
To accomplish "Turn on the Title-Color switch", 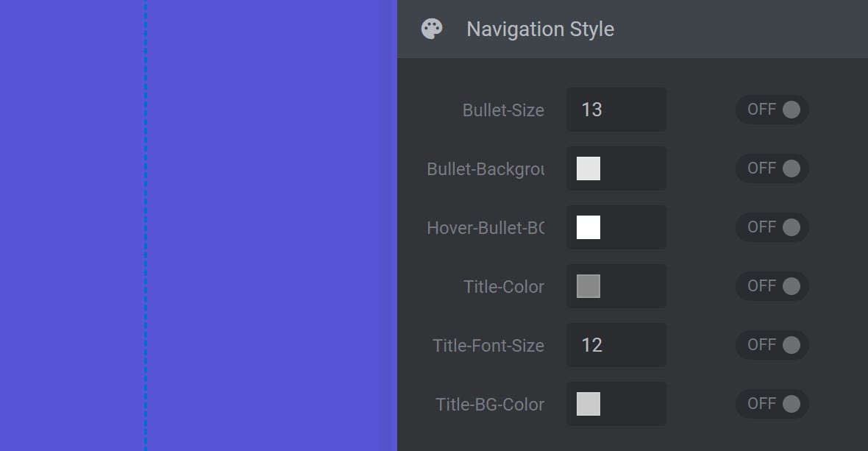I will pos(772,286).
